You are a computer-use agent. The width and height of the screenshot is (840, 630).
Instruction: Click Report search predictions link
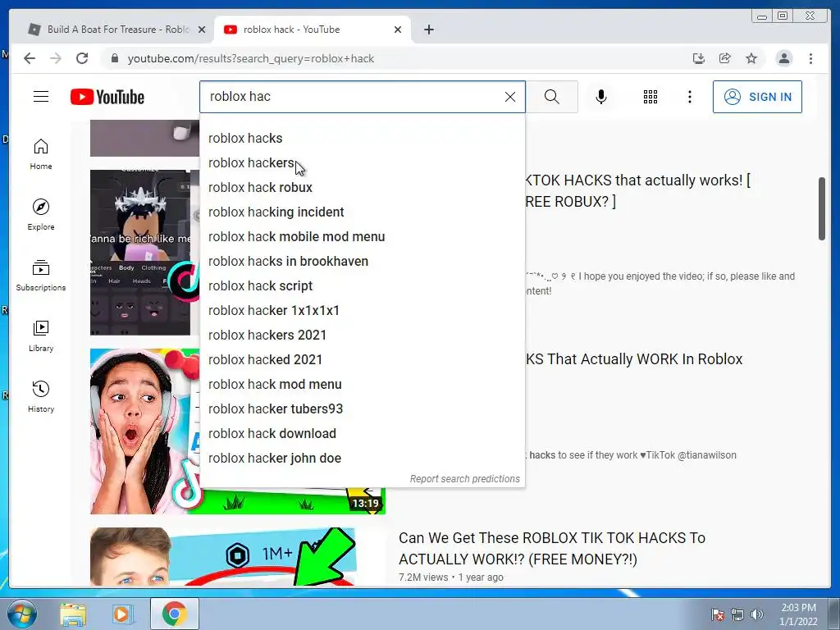[x=464, y=479]
